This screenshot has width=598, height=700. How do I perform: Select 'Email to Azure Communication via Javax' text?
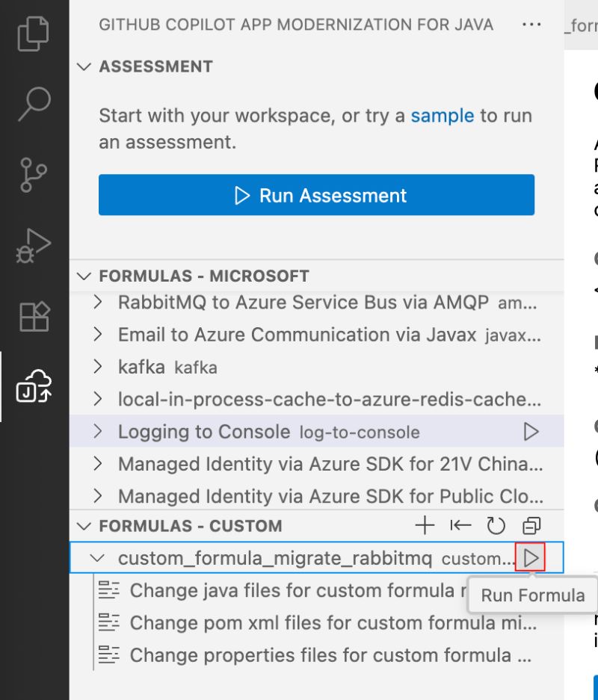click(x=297, y=335)
